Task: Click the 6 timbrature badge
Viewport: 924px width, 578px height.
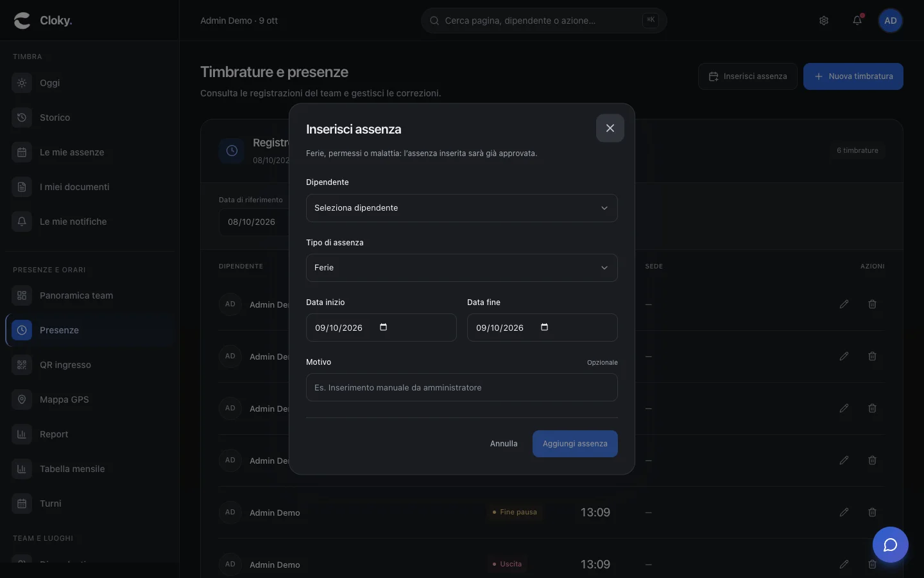Action: tap(857, 150)
